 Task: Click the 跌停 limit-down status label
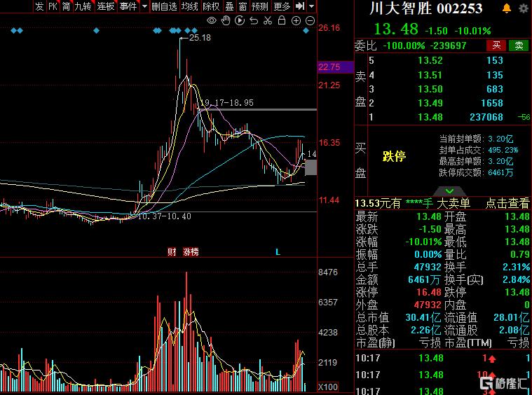click(x=394, y=156)
